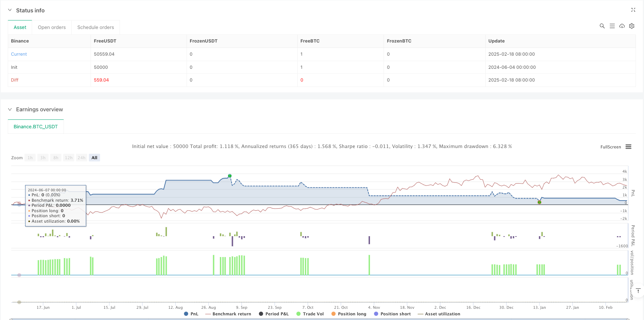The width and height of the screenshot is (644, 320).
Task: Click the expand icon in Status info header
Action: point(633,10)
